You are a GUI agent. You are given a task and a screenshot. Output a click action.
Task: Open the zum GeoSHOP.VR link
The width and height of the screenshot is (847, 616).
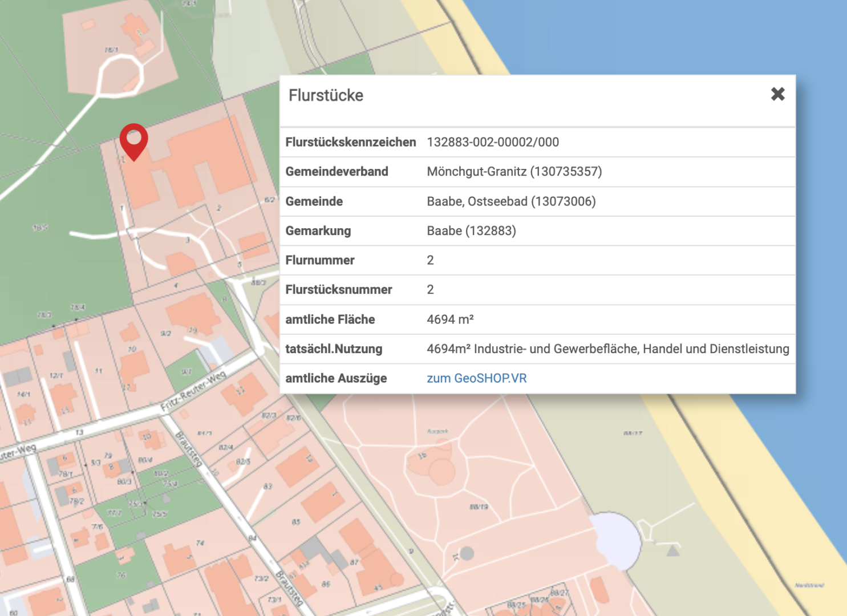[477, 378]
